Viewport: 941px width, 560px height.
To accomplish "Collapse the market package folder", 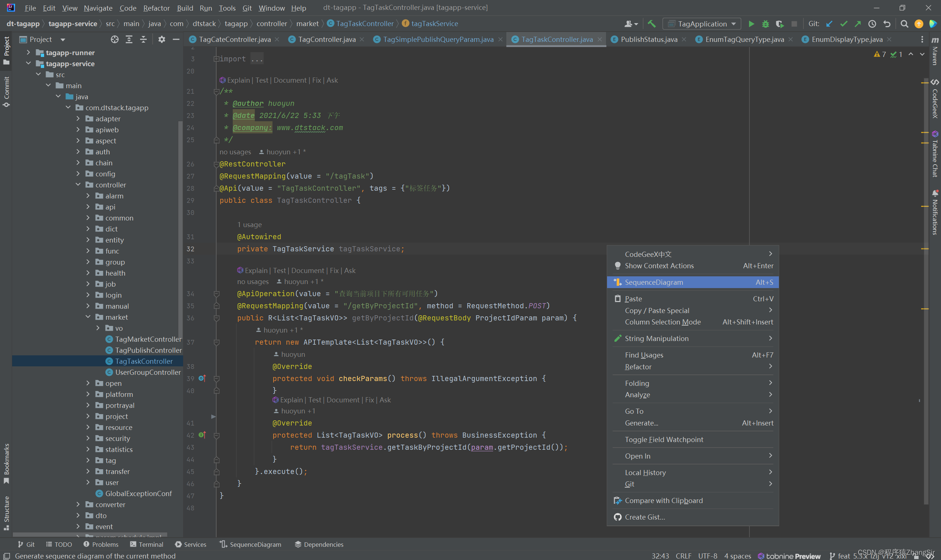I will point(88,317).
